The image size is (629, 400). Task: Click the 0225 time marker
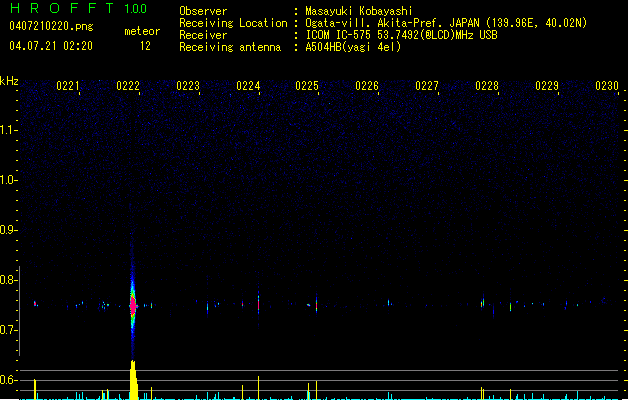point(307,86)
